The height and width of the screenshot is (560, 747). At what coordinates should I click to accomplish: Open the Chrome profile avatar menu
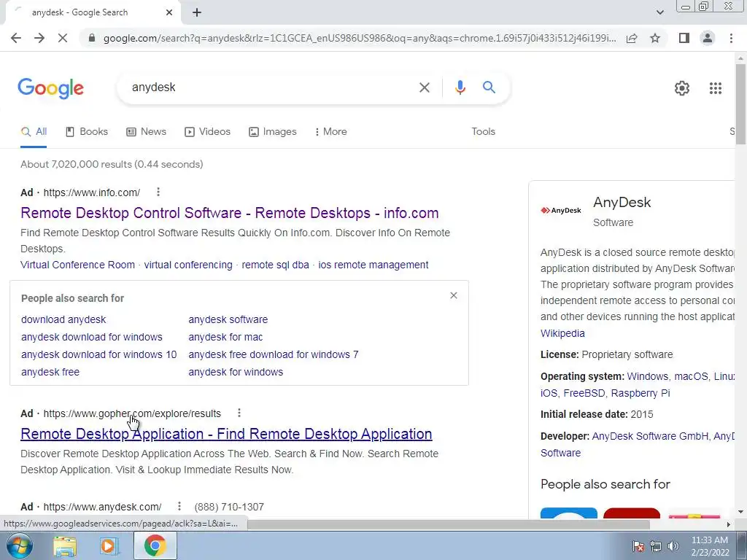[x=708, y=38]
